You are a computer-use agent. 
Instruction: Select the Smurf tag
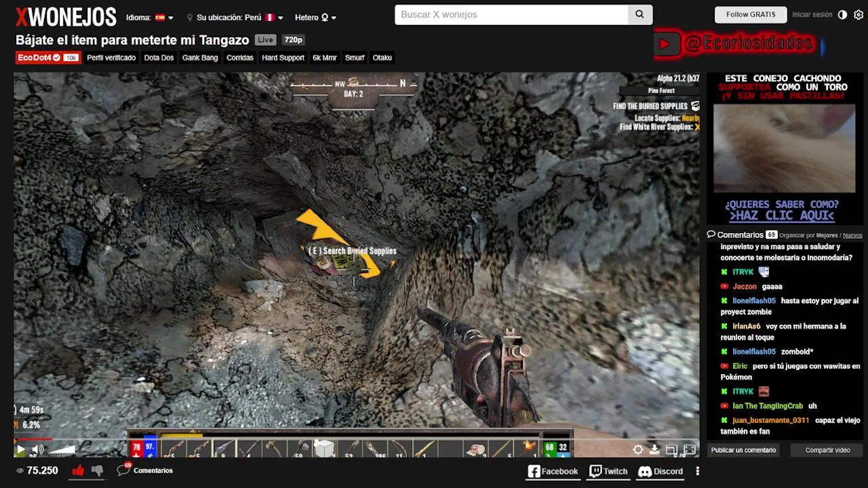[x=355, y=58]
